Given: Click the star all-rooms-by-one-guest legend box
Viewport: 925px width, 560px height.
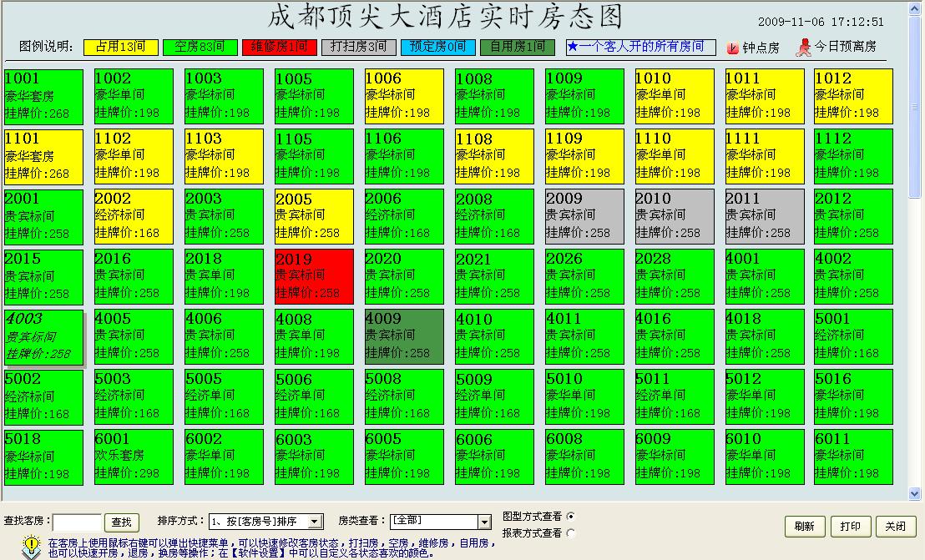Looking at the screenshot, I should tap(640, 48).
